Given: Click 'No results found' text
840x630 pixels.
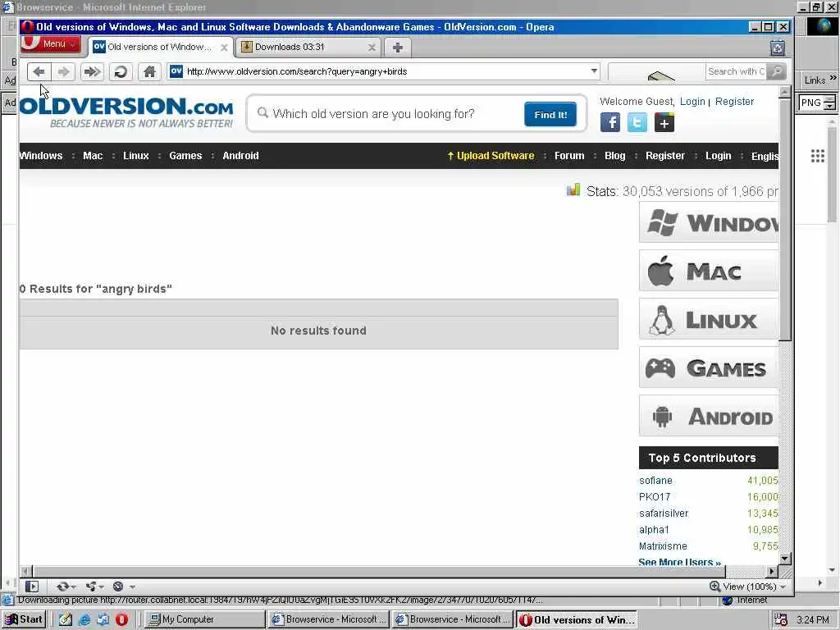Looking at the screenshot, I should (318, 331).
